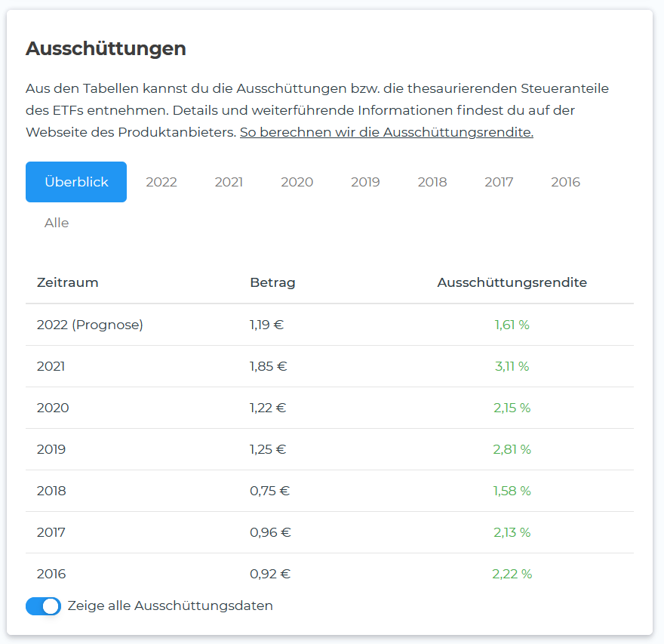Select the 2017 tab
664x644 pixels.
499,182
